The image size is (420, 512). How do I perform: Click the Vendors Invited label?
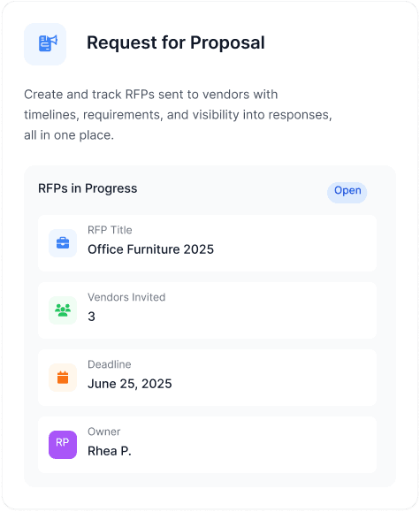pos(126,297)
